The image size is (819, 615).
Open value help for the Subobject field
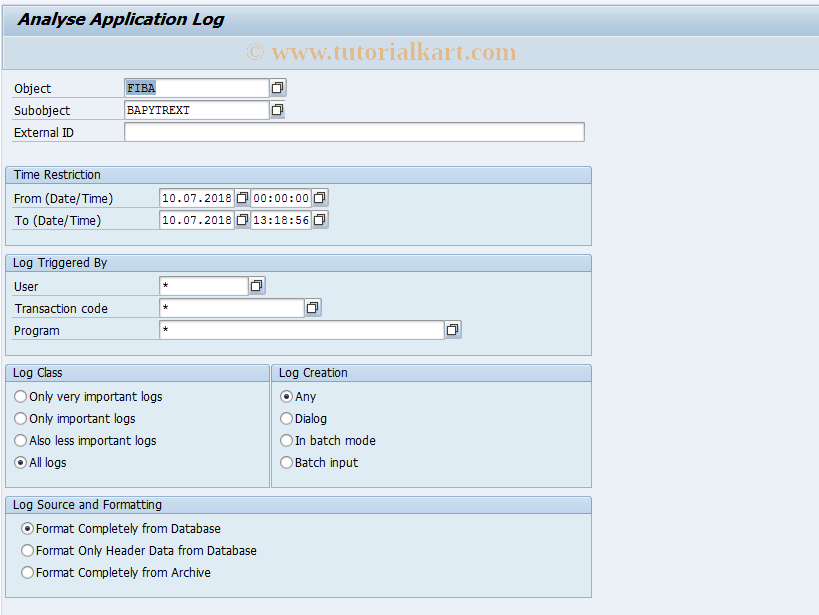[278, 110]
